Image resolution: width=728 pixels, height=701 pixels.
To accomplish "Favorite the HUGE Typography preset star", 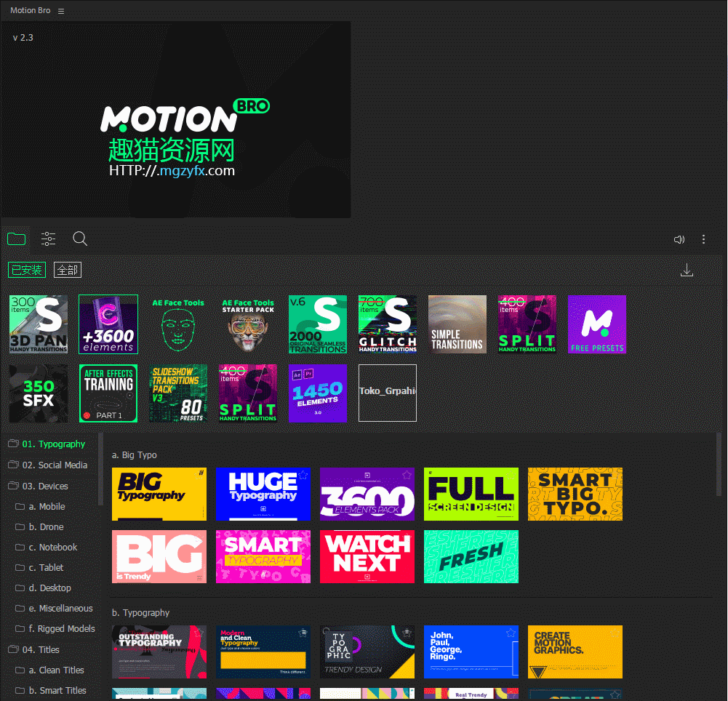I will coord(303,474).
